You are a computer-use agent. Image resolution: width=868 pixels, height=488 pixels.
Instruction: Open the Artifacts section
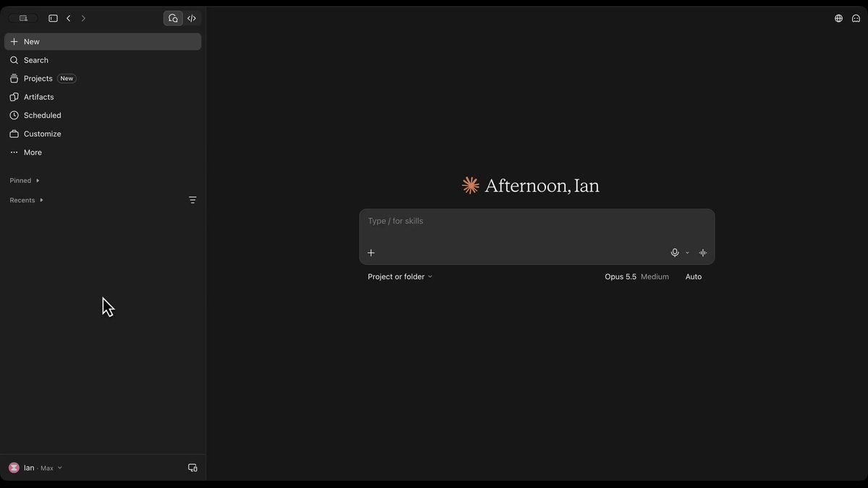(x=103, y=97)
